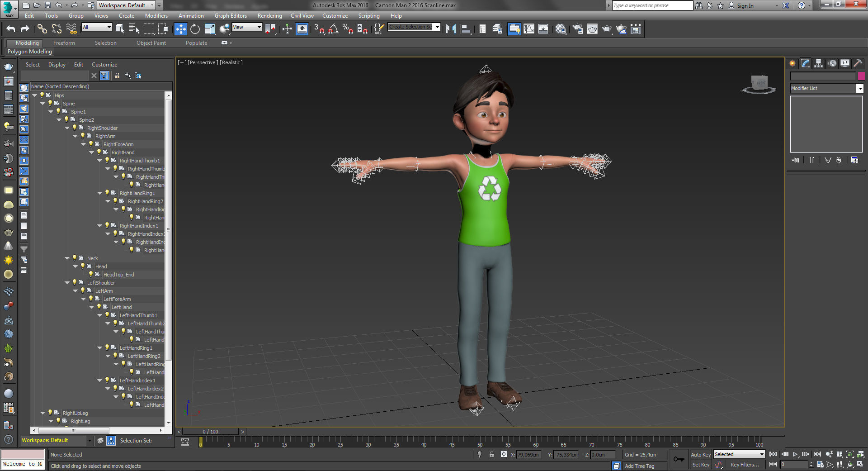
Task: Click the Edit Named Selection Sets icon
Action: pyautogui.click(x=378, y=29)
